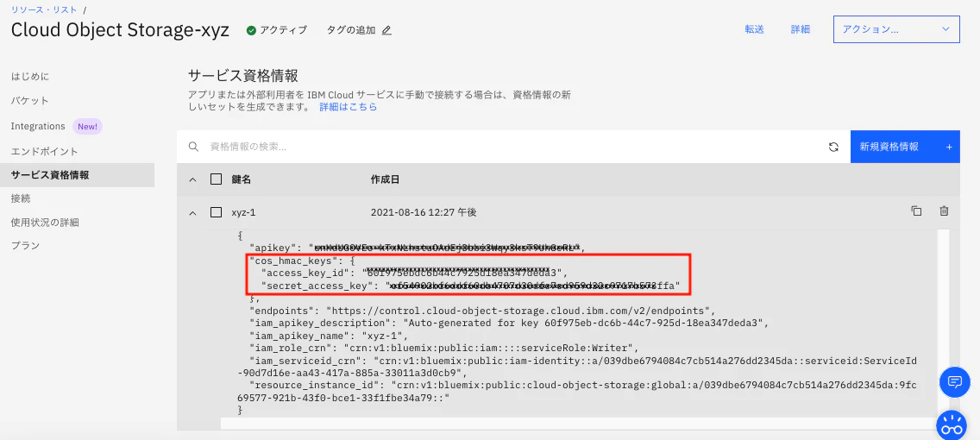Click the secret_access_key line in JSON
The image size is (980, 440).
[x=470, y=286]
